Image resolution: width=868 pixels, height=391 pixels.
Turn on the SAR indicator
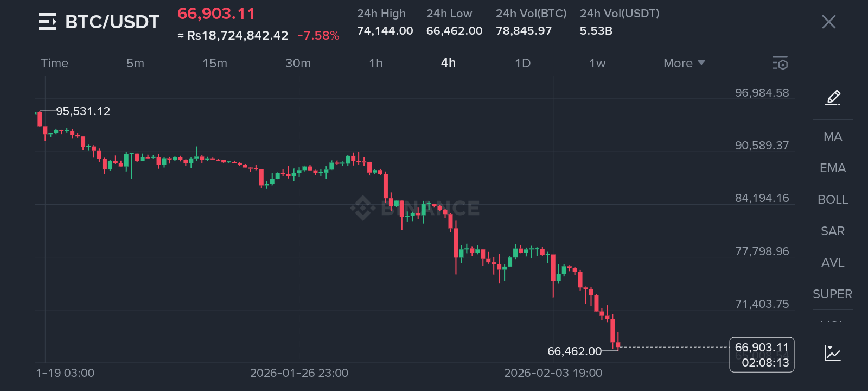[833, 231]
